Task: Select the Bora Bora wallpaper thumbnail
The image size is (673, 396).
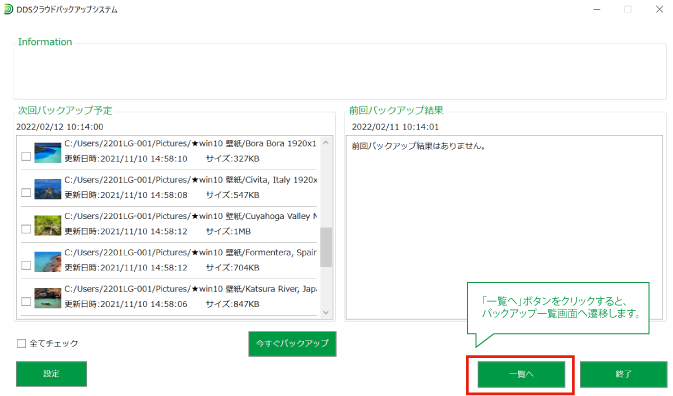Action: [48, 153]
